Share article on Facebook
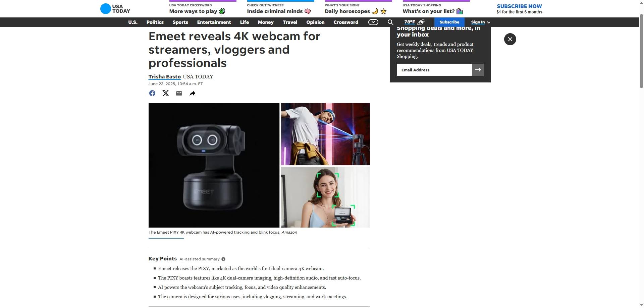This screenshot has height=308, width=644. [x=152, y=94]
